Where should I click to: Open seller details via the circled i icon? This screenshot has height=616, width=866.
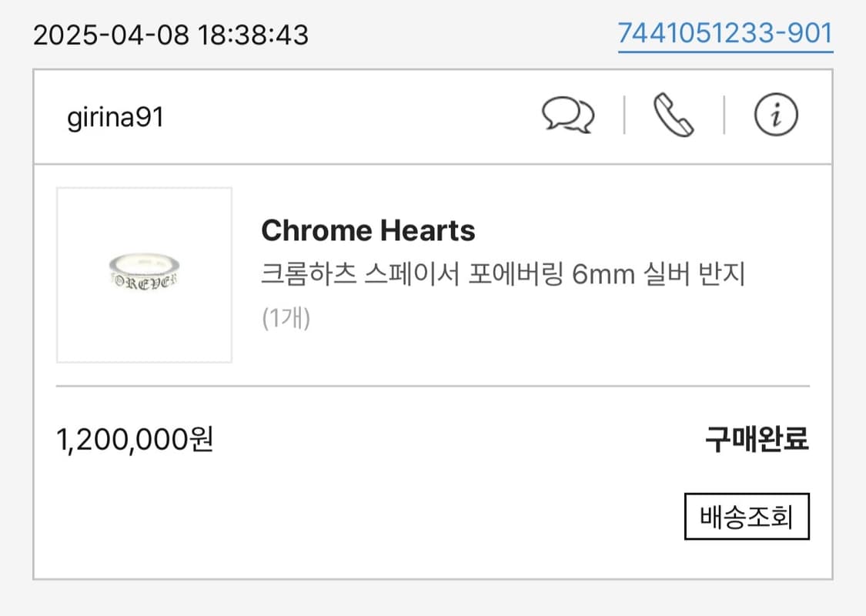pyautogui.click(x=776, y=115)
